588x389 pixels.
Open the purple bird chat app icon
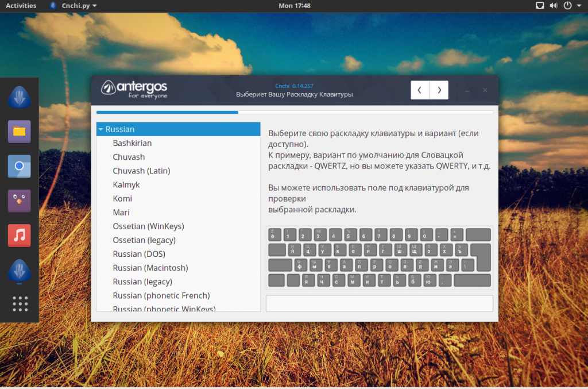19,201
